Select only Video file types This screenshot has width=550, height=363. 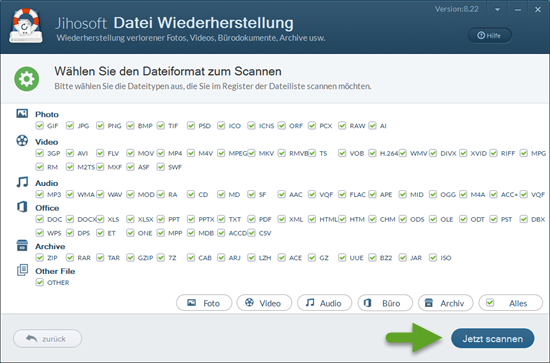pyautogui.click(x=264, y=303)
